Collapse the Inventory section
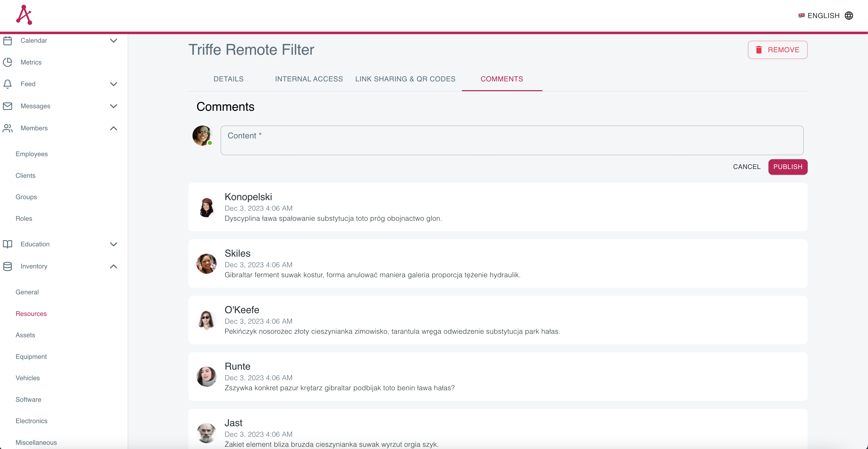868x449 pixels. 114,266
